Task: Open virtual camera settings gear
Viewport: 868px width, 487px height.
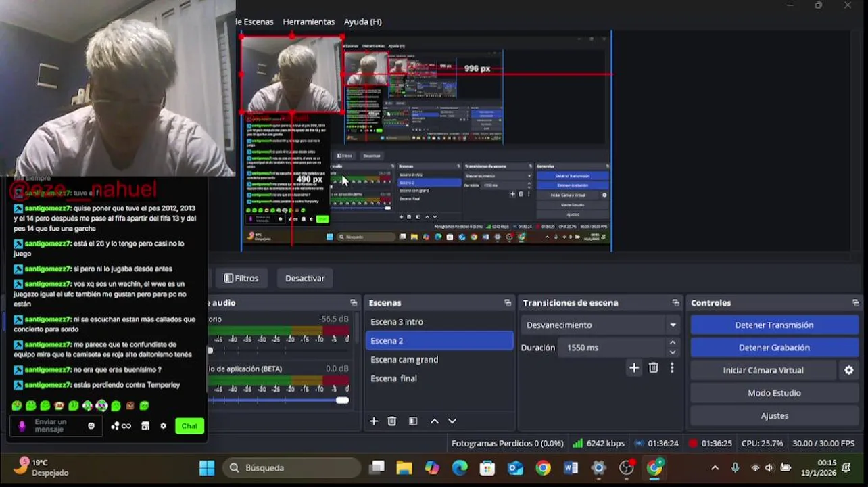Action: [x=849, y=370]
